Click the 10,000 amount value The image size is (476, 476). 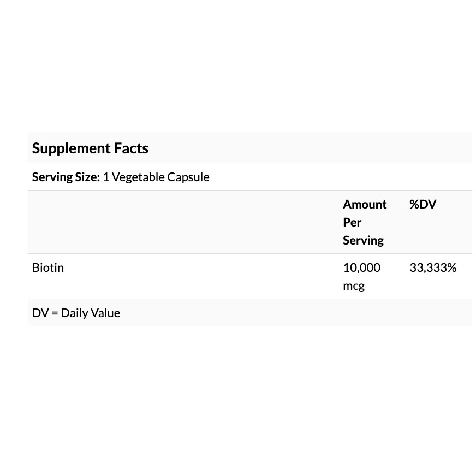361,267
